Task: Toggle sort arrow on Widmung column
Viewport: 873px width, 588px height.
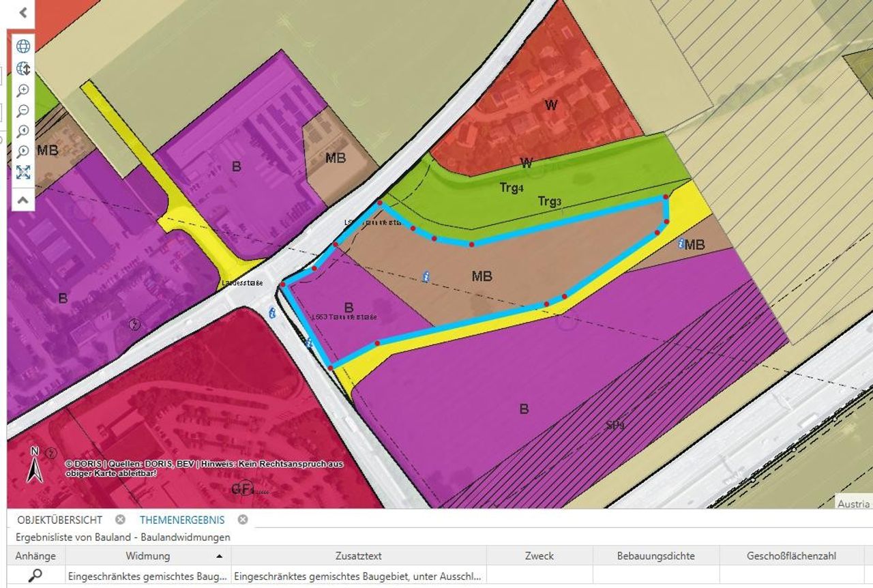Action: point(219,556)
